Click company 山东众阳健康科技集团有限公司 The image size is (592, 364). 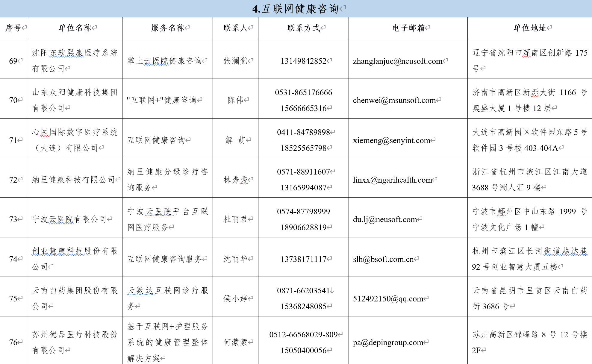(75, 100)
